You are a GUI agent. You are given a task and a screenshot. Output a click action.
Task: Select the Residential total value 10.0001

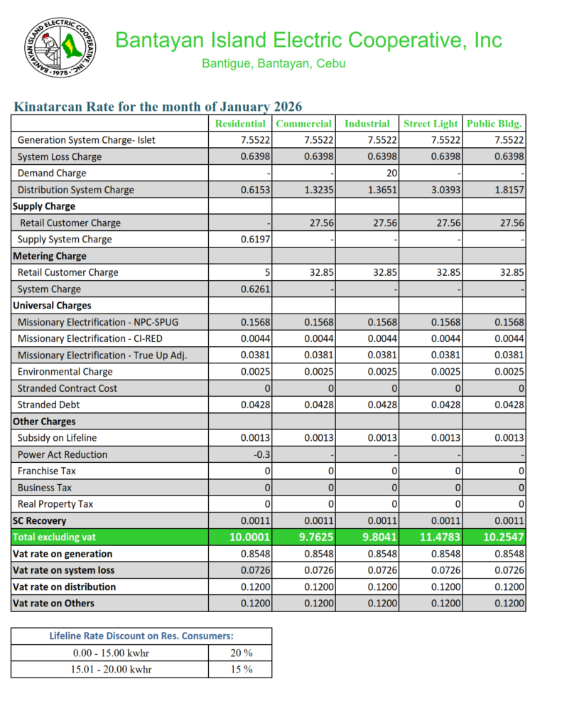pos(249,537)
